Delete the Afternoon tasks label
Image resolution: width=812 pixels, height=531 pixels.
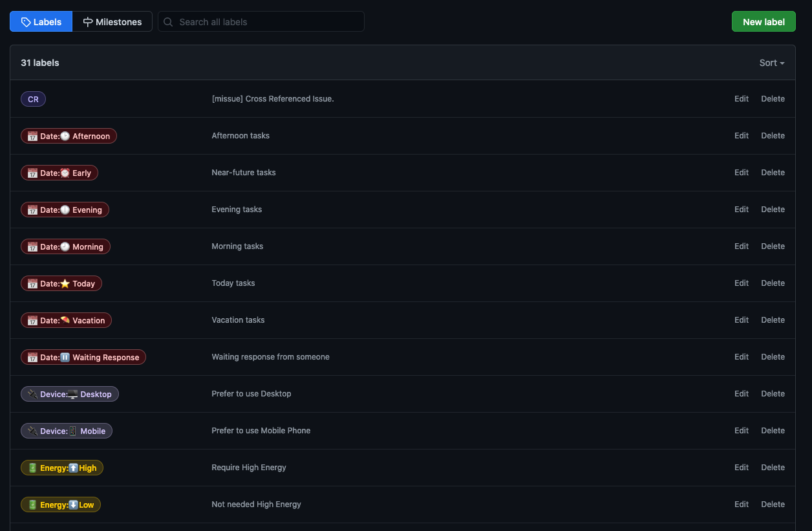coord(773,136)
